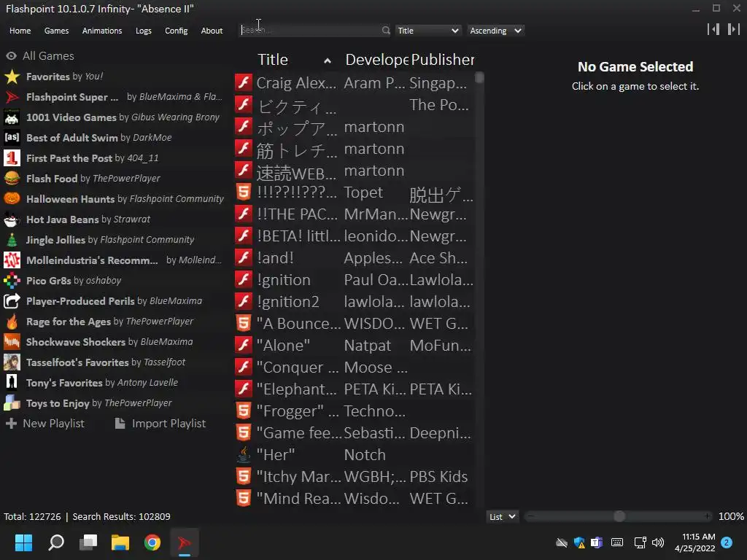Click Topet developer cell
The width and height of the screenshot is (747, 560).
(x=363, y=192)
